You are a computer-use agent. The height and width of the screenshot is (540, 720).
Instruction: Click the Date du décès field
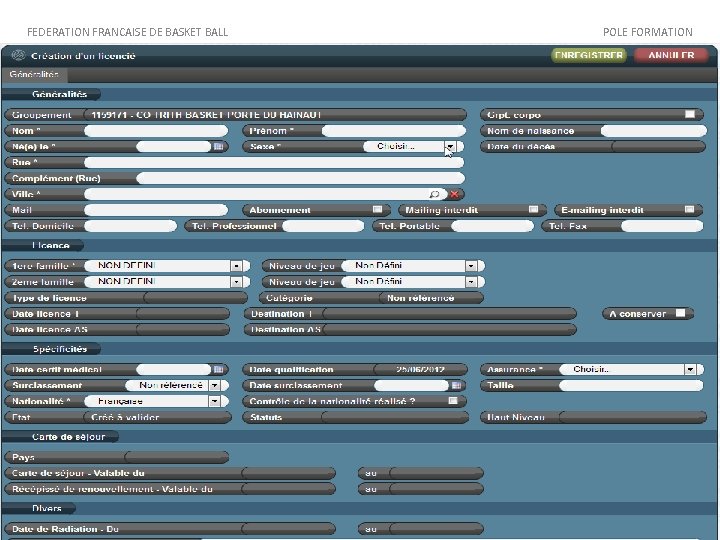point(658,146)
